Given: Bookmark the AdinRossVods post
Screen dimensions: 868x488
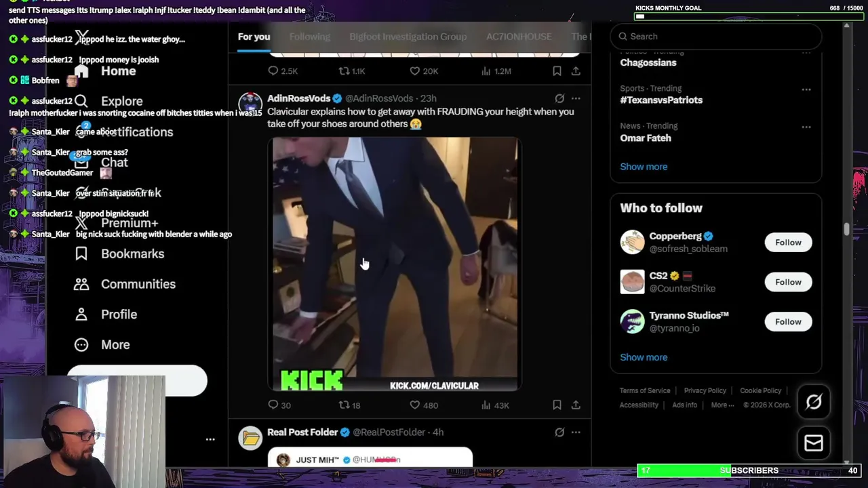Looking at the screenshot, I should pyautogui.click(x=557, y=405).
